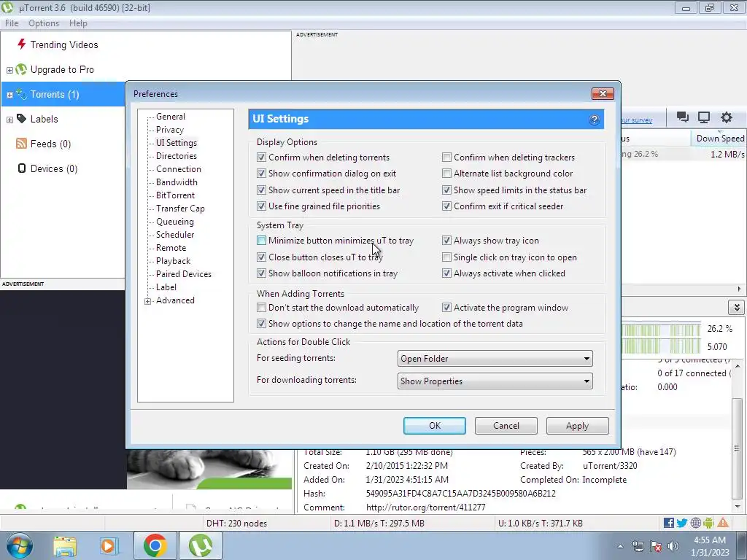Toggle Always show tray icon checkbox
Screen dimensions: 747x560
[x=446, y=241]
